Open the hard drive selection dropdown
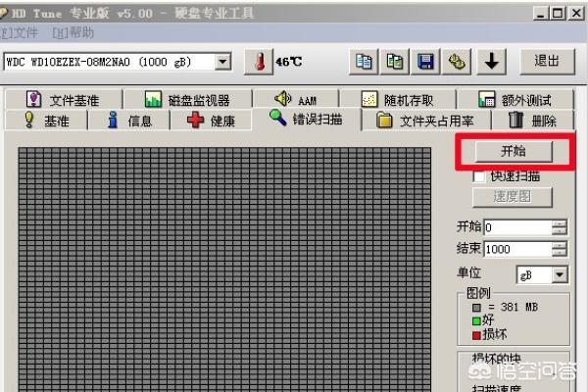 [222, 62]
